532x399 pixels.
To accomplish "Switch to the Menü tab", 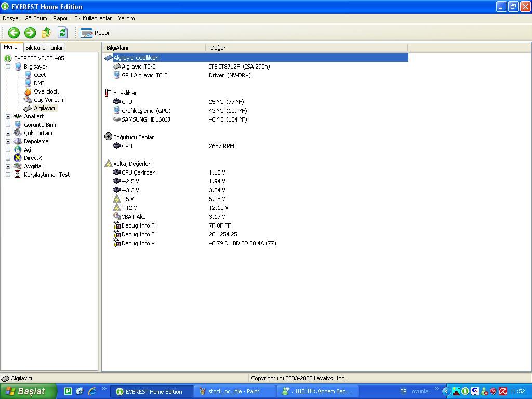I will tap(11, 47).
